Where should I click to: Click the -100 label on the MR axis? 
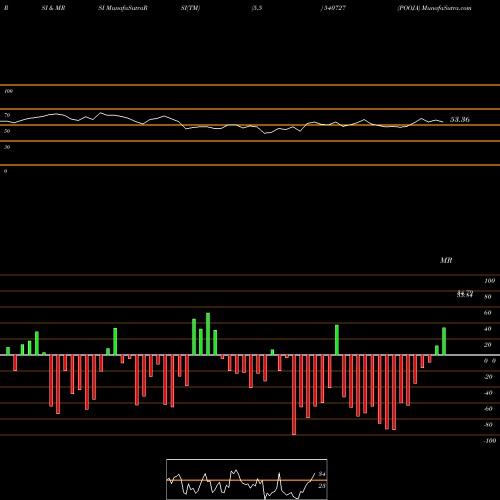point(490,441)
